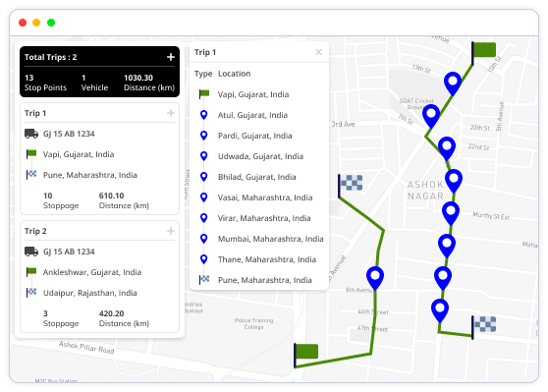Select Pardi, Gujarat, India row
This screenshot has width=548, height=392.
(254, 136)
